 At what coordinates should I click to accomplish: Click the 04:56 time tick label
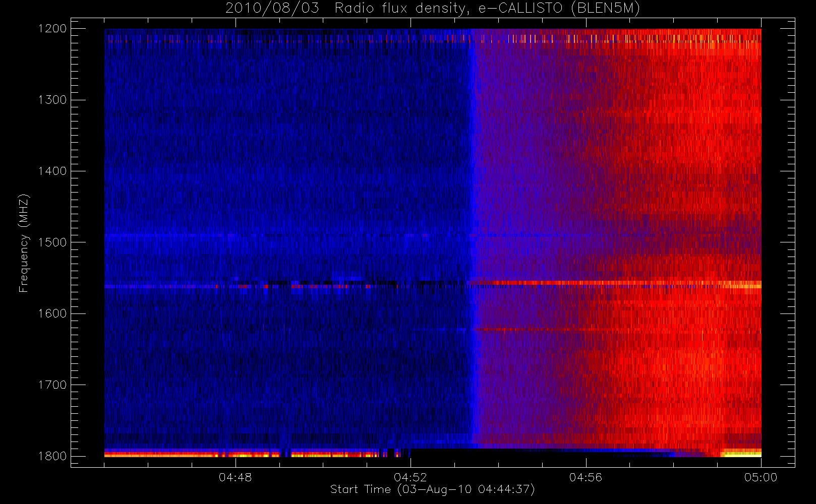click(x=586, y=477)
